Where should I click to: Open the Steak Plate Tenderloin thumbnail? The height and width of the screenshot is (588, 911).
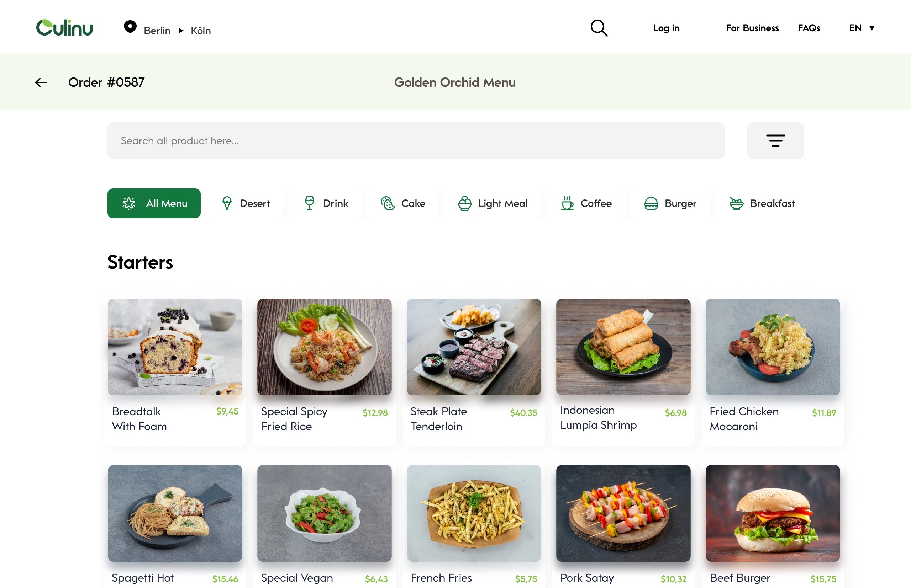473,347
